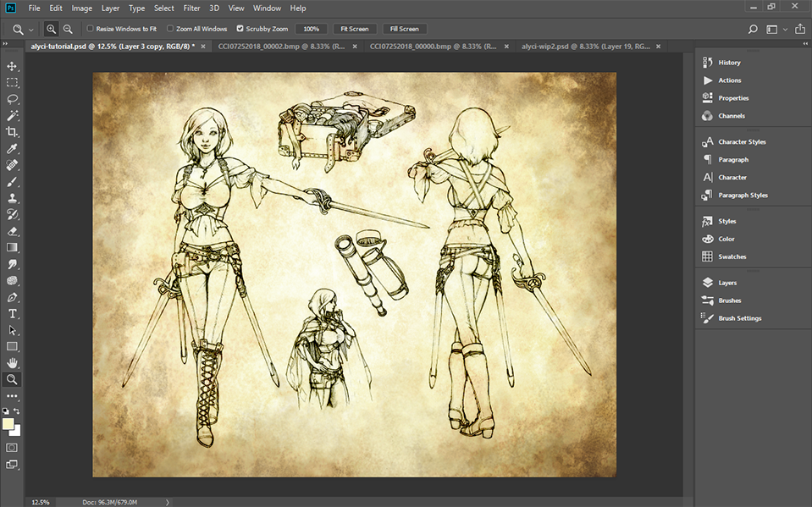Enable Resize Windows to Fit checkbox
812x507 pixels.
pos(91,29)
